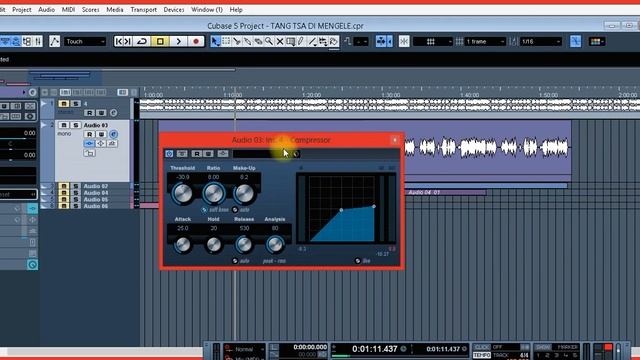Adjust the Make-Up gain knob
This screenshot has height=360, width=640.
244,193
